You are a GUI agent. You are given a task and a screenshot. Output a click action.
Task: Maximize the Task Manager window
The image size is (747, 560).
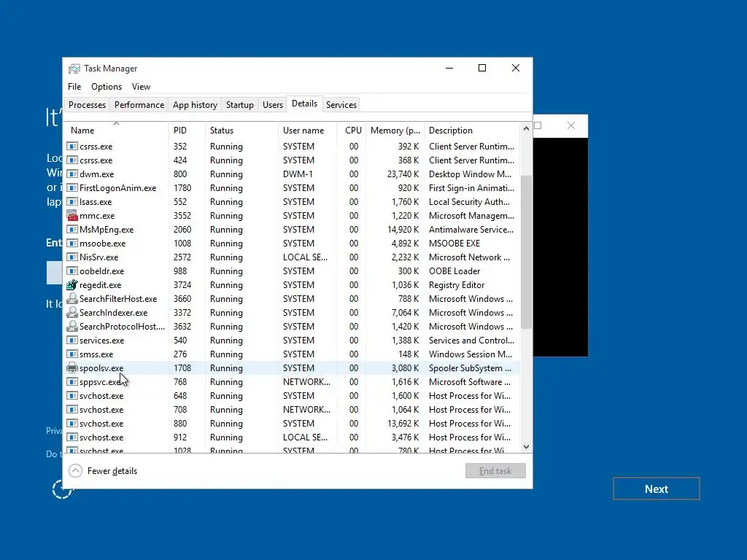(x=482, y=68)
